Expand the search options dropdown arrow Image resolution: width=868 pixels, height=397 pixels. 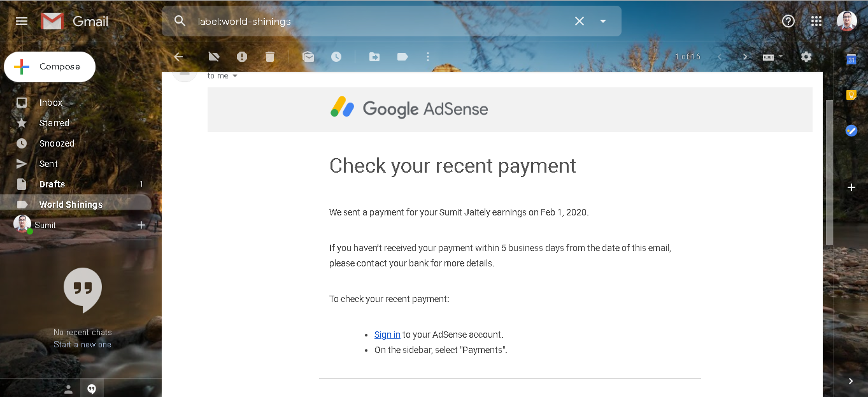coord(603,21)
